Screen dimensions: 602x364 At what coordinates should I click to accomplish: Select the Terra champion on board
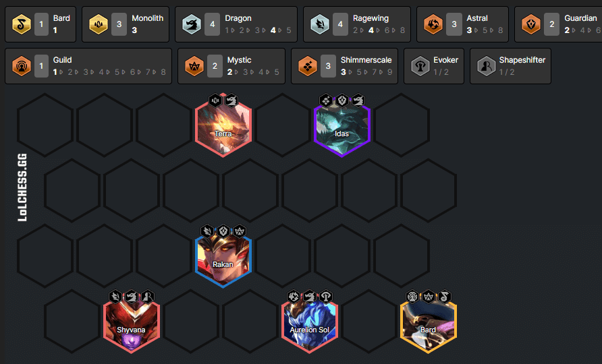pyautogui.click(x=223, y=127)
